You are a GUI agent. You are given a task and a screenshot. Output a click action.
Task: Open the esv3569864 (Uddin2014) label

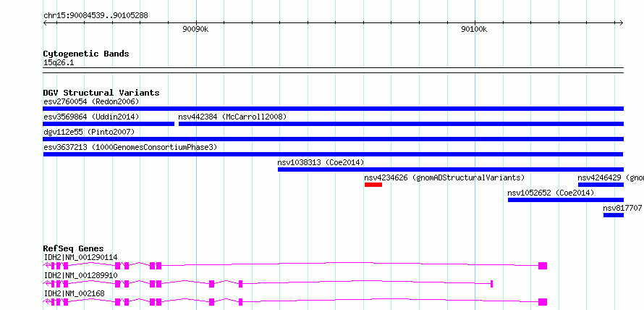coord(91,117)
